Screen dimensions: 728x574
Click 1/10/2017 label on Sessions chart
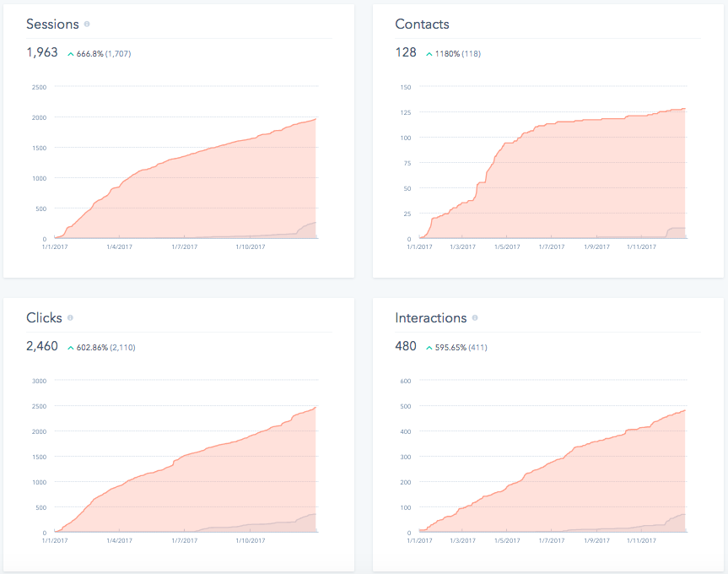tap(251, 246)
